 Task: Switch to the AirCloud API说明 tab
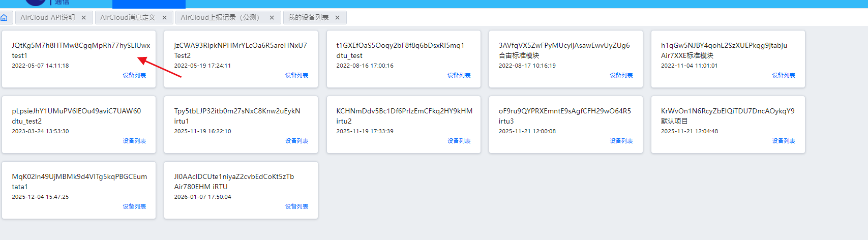48,17
